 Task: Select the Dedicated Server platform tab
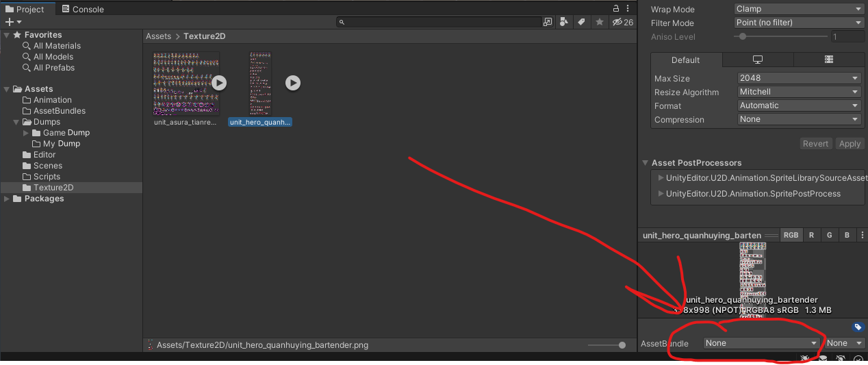tap(828, 60)
